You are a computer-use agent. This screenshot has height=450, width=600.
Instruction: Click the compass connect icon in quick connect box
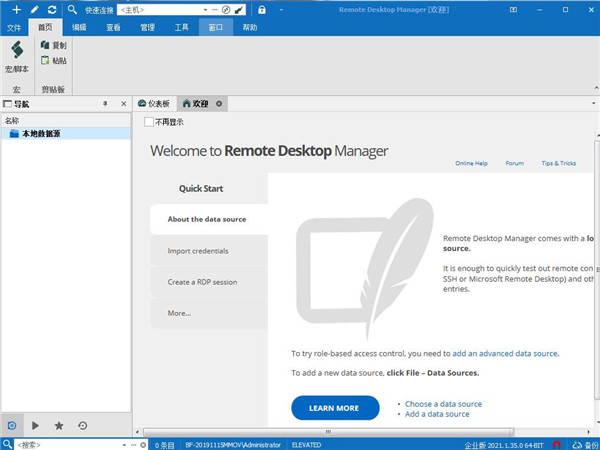[x=226, y=10]
